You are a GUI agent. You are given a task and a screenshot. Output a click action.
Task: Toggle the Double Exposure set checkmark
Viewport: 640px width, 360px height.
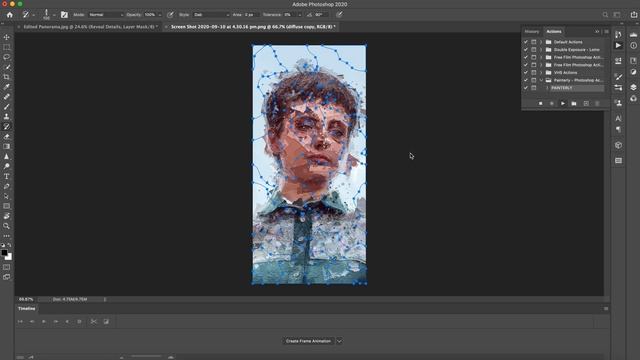[x=526, y=50]
